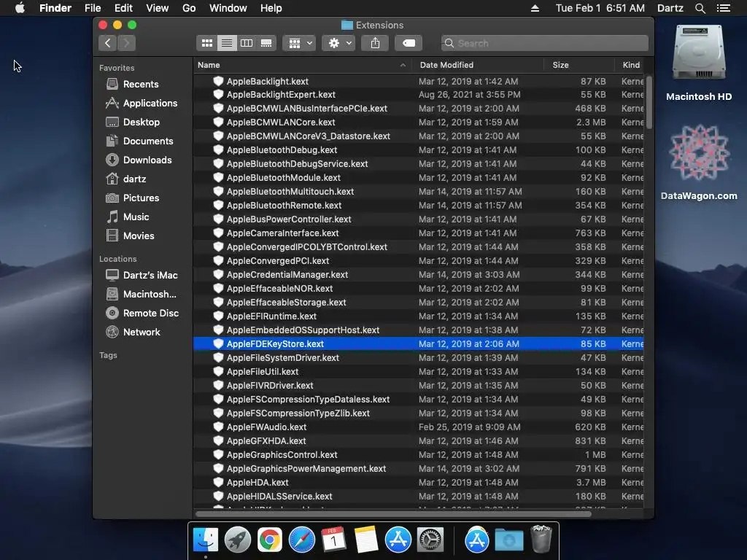Open System Preferences from the Dock
This screenshot has height=560, width=747.
(x=430, y=540)
